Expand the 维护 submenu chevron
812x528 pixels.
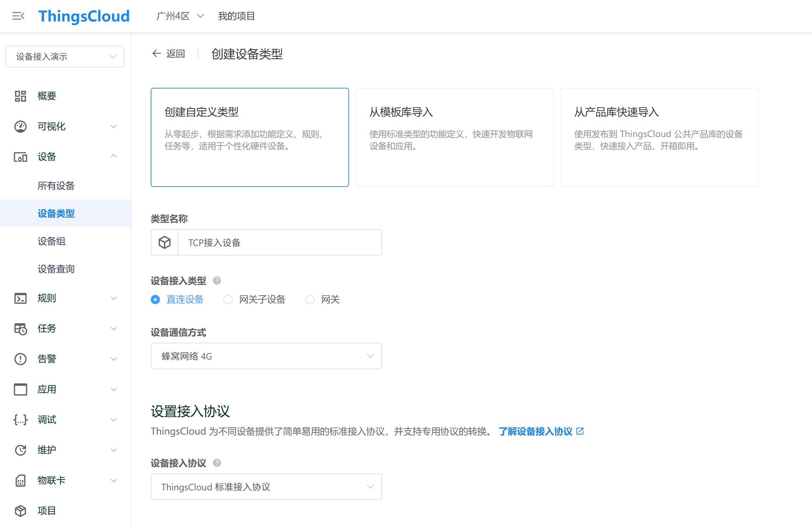114,450
